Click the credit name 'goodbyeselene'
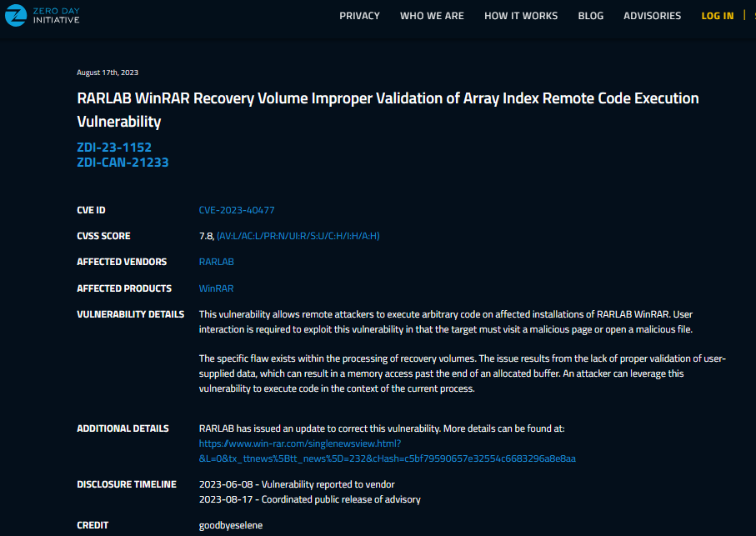The width and height of the screenshot is (756, 536). [x=231, y=525]
